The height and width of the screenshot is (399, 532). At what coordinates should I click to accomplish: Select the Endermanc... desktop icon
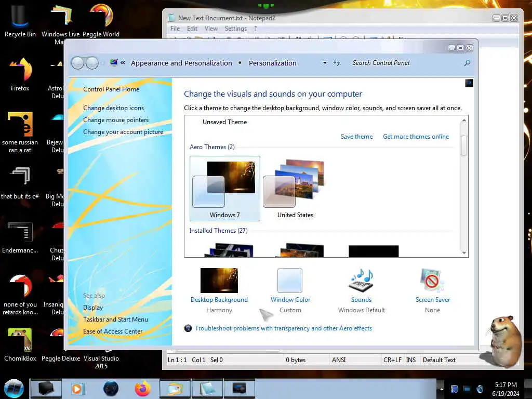tap(20, 237)
